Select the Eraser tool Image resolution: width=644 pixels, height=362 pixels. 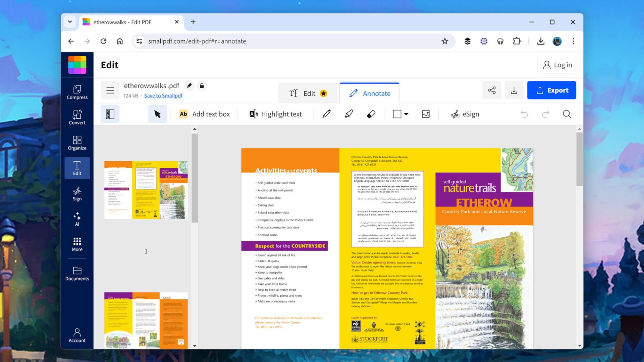(372, 114)
